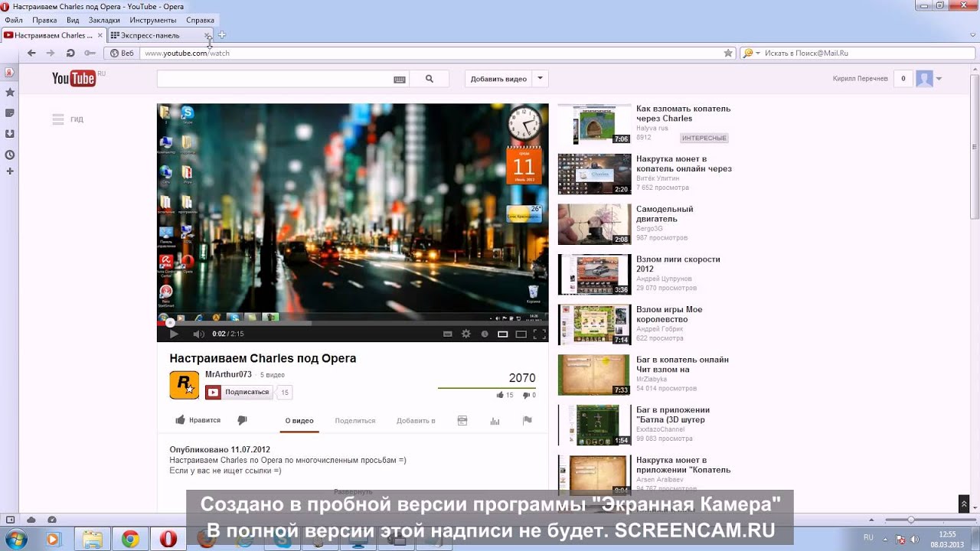Click the key/wand icon in the navigation bar
The image size is (980, 551).
coord(90,53)
